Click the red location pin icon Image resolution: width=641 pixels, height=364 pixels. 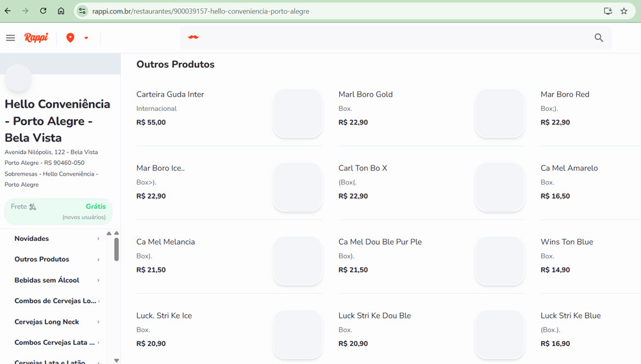click(71, 38)
